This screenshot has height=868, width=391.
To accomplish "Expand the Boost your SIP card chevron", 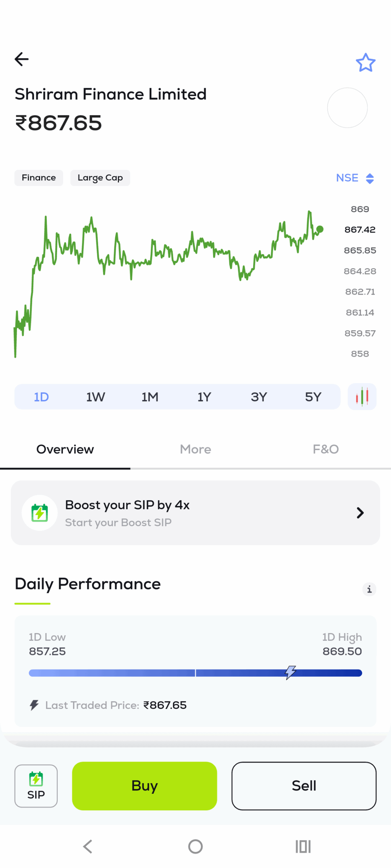I will 360,513.
